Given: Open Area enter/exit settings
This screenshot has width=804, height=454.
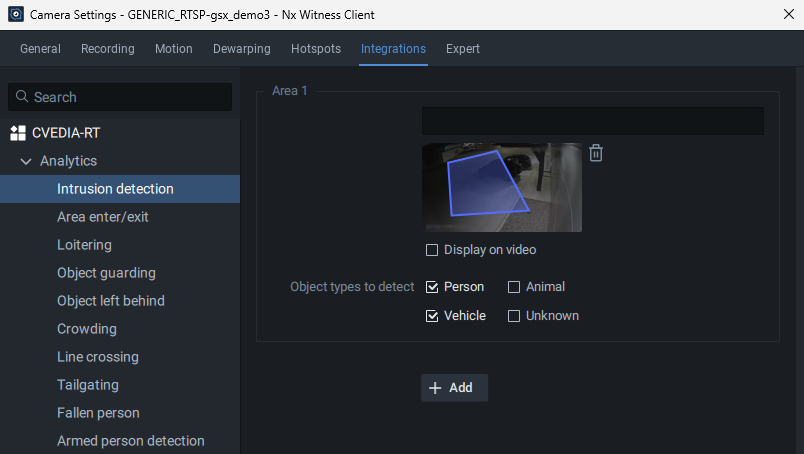Looking at the screenshot, I should click(x=120, y=217).
